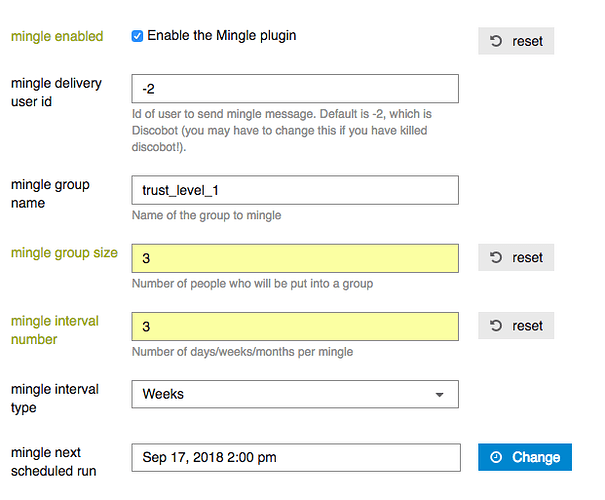Click into the mingle group name field

295,190
